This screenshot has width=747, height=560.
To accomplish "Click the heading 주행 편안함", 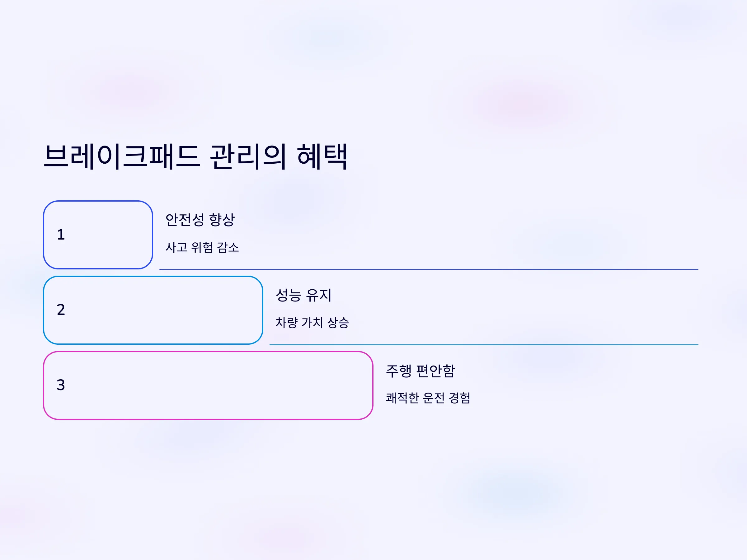I will pyautogui.click(x=421, y=371).
